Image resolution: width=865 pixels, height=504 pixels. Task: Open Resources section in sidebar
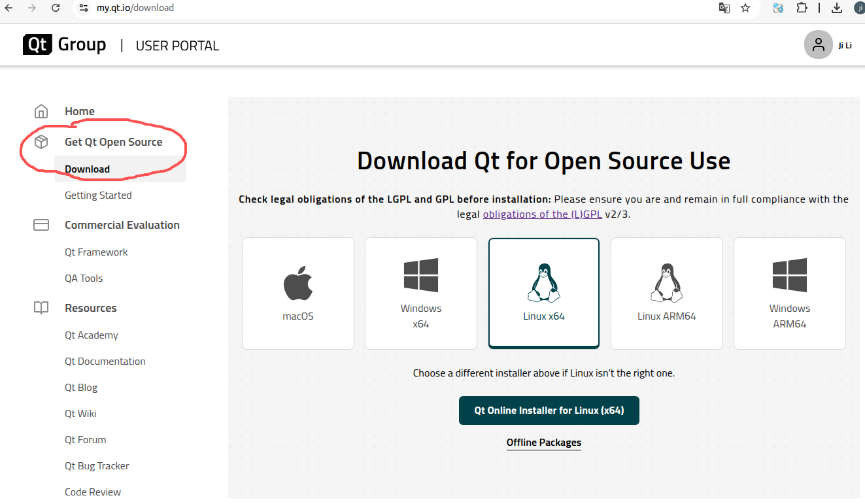point(91,308)
